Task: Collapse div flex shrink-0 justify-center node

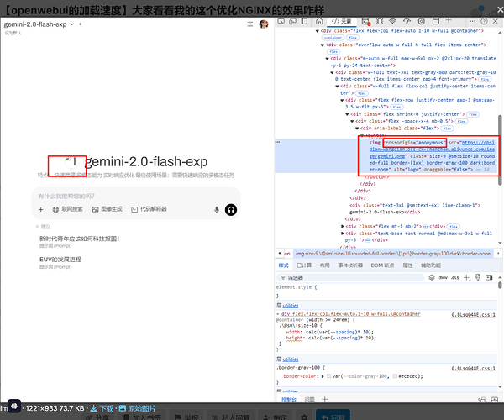Action: click(347, 114)
